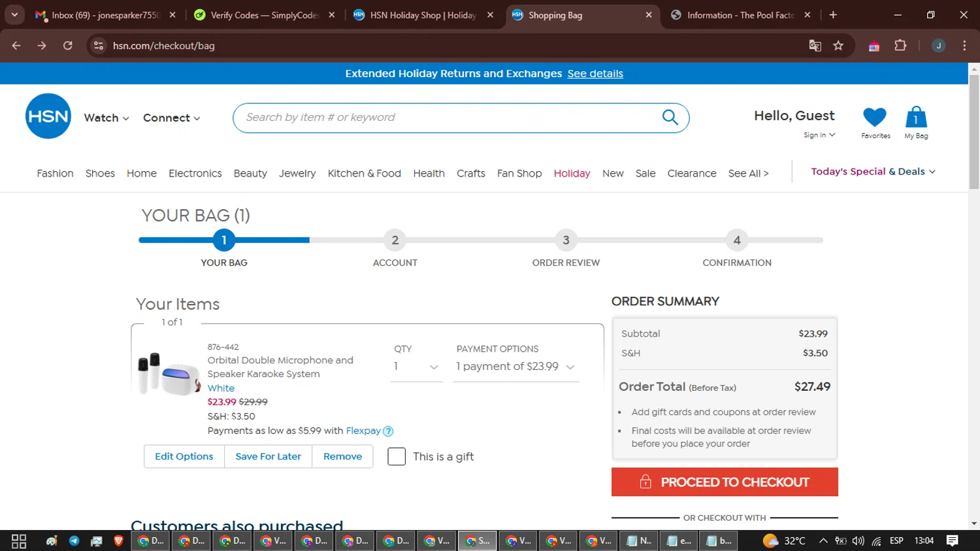Click the search input field
Screen dimensions: 980x551
point(451,118)
